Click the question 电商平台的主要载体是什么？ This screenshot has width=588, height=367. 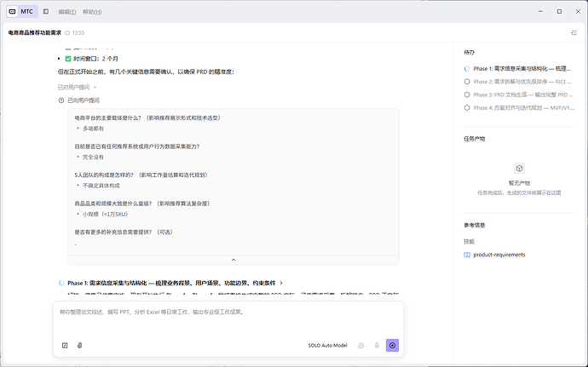(107, 118)
